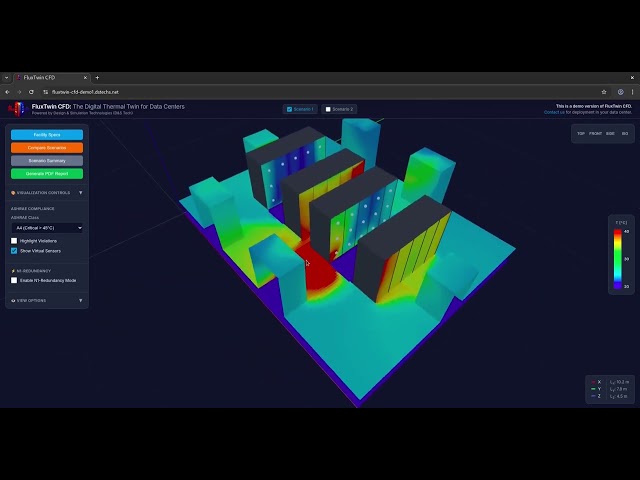The width and height of the screenshot is (640, 480).
Task: Open a new browser tab with plus
Action: tap(97, 78)
